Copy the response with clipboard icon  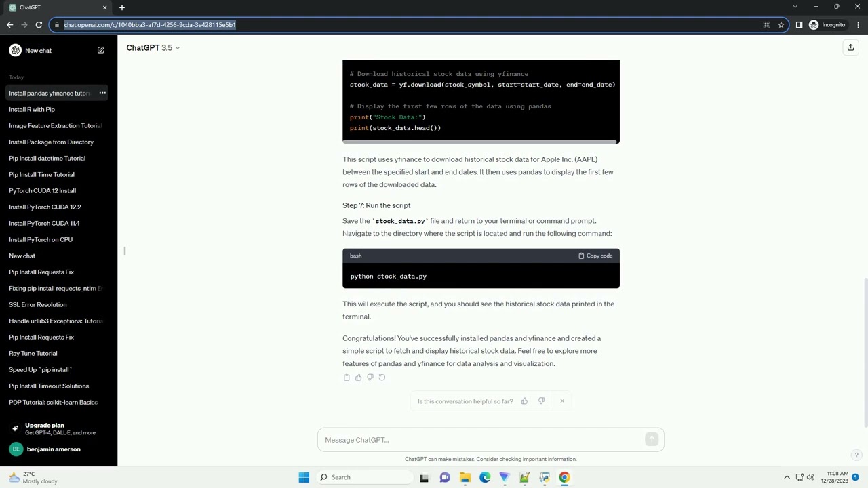(x=347, y=378)
